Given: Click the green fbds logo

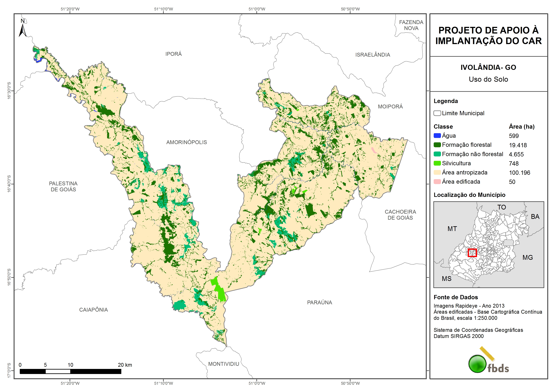Looking at the screenshot, I should pos(477,364).
